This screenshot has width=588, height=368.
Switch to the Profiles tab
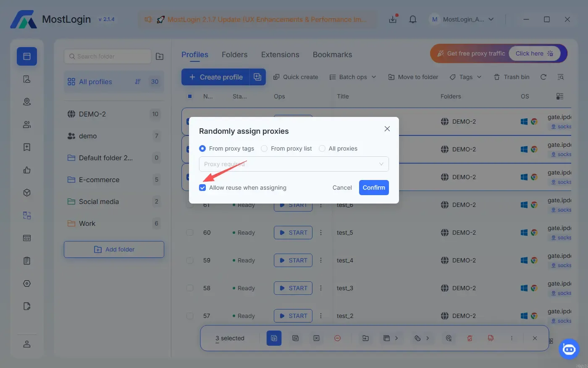click(x=195, y=55)
